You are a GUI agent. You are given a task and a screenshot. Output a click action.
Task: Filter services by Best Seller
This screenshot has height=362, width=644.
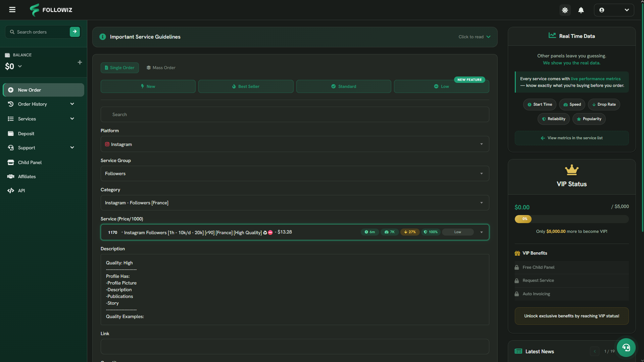tap(246, 86)
